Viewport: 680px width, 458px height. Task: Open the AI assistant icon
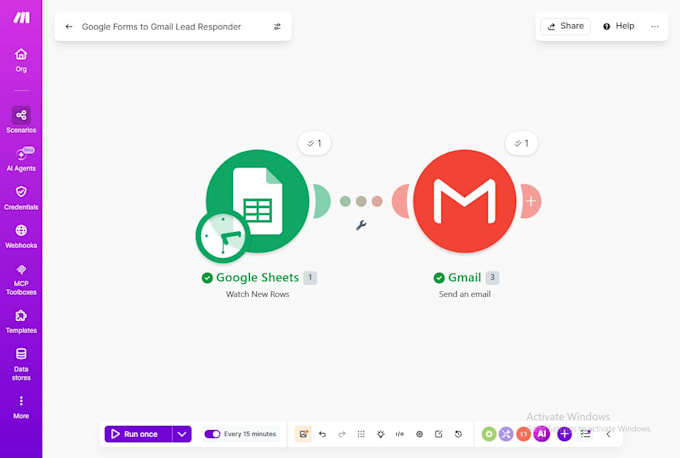pyautogui.click(x=542, y=434)
